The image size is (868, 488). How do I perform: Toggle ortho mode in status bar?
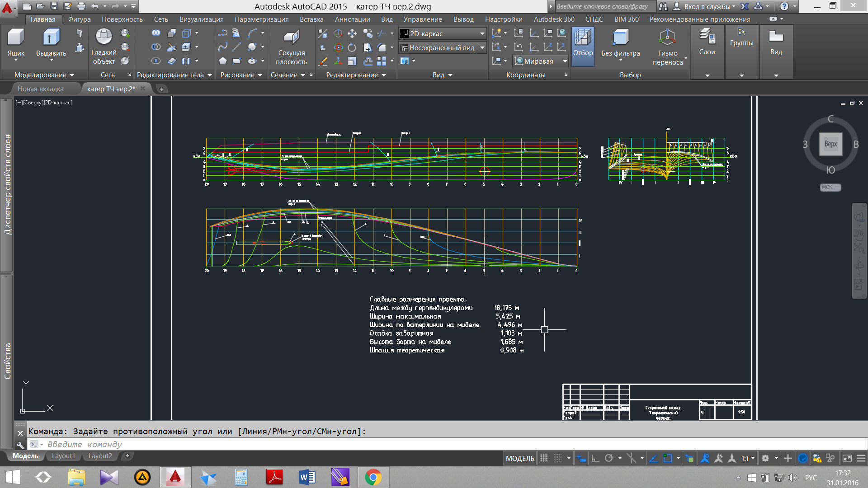tap(595, 458)
